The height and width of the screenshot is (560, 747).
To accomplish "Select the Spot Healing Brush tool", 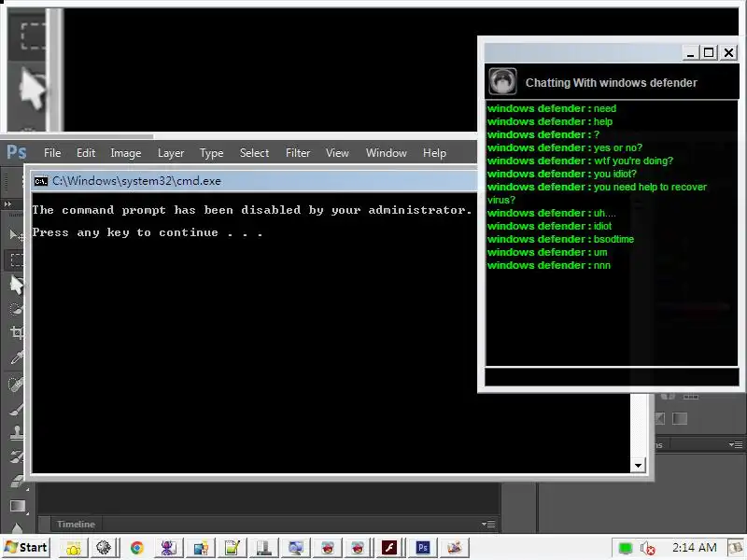I will (x=16, y=384).
